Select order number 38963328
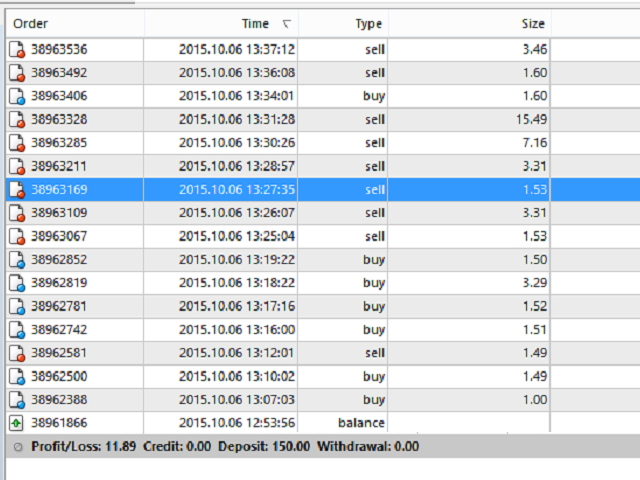This screenshot has height=480, width=640. pyautogui.click(x=59, y=119)
